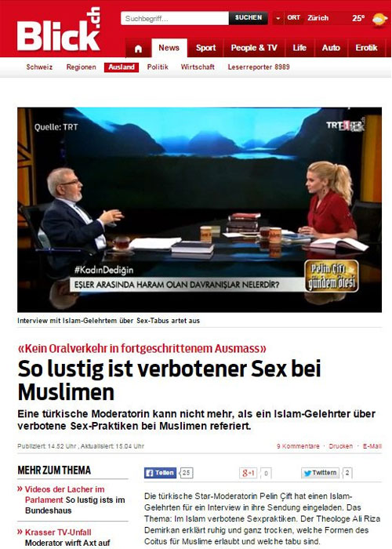
Task: Click the weather sun icon
Action: click(379, 19)
